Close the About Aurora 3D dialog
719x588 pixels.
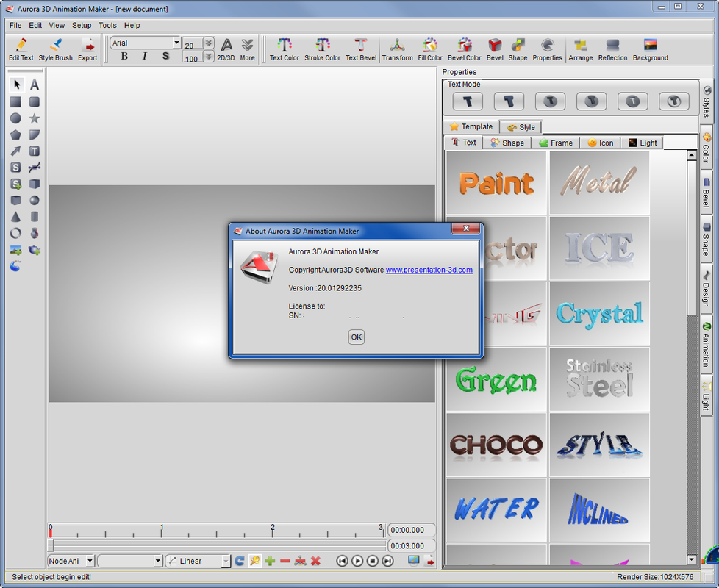click(466, 228)
